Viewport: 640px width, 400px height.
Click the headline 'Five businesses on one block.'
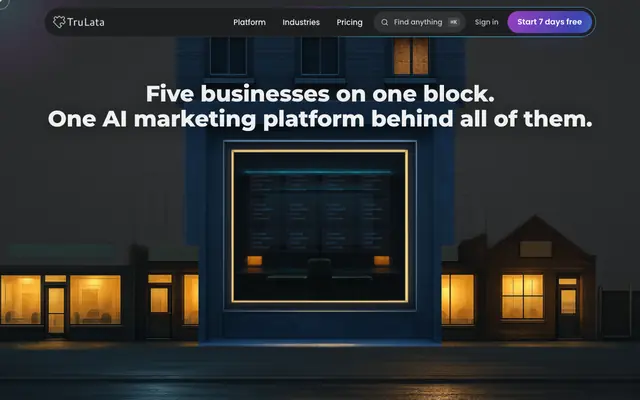(x=320, y=93)
